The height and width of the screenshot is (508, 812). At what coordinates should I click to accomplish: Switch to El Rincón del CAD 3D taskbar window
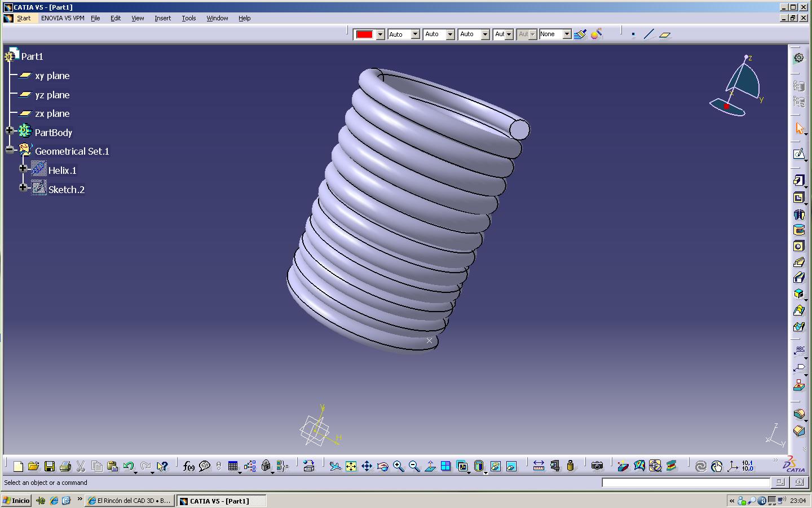click(130, 501)
